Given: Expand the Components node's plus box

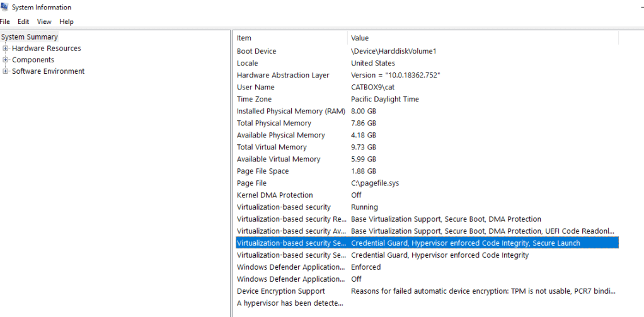Looking at the screenshot, I should [6, 60].
